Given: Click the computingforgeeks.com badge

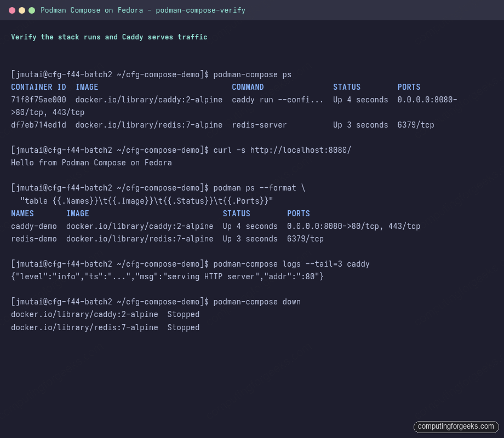Looking at the screenshot, I should click(456, 427).
